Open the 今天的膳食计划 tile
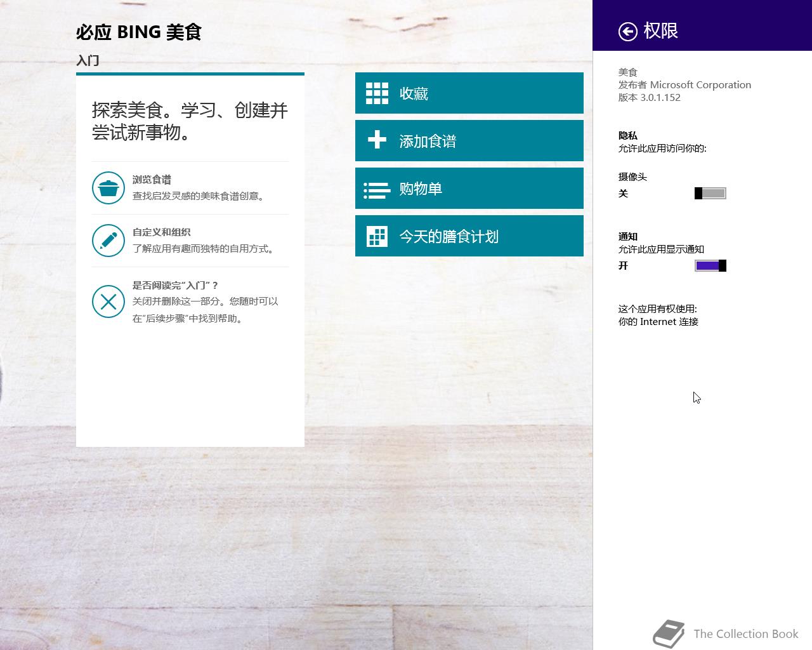Image resolution: width=812 pixels, height=650 pixels. click(x=469, y=236)
